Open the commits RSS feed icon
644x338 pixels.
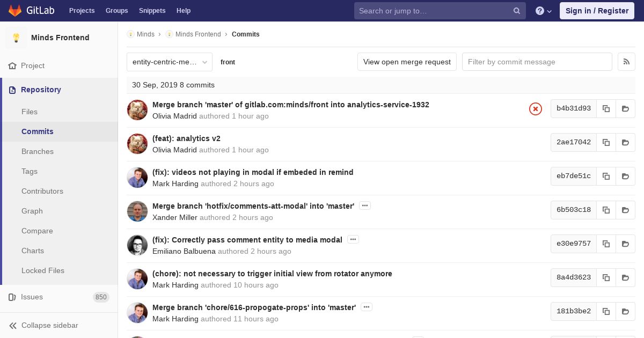click(626, 62)
